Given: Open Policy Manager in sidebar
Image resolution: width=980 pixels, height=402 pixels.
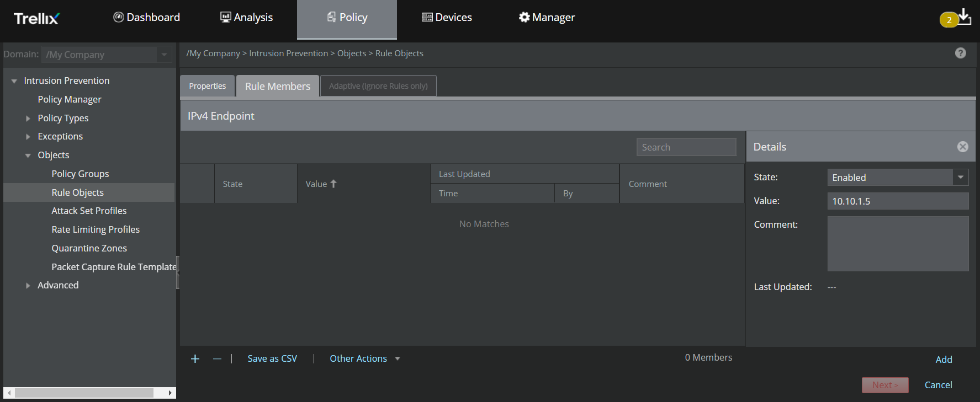Looking at the screenshot, I should pyautogui.click(x=70, y=99).
